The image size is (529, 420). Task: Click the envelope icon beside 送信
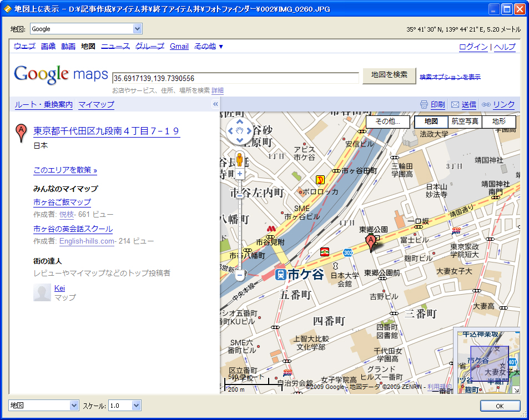point(455,104)
